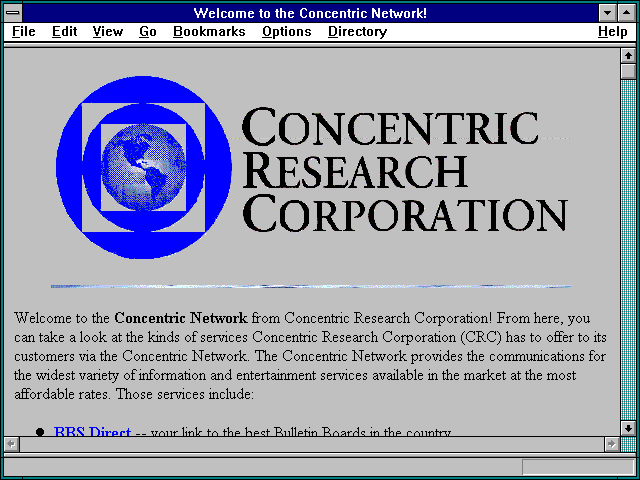This screenshot has width=640, height=480.
Task: Open the View menu
Action: click(x=107, y=32)
